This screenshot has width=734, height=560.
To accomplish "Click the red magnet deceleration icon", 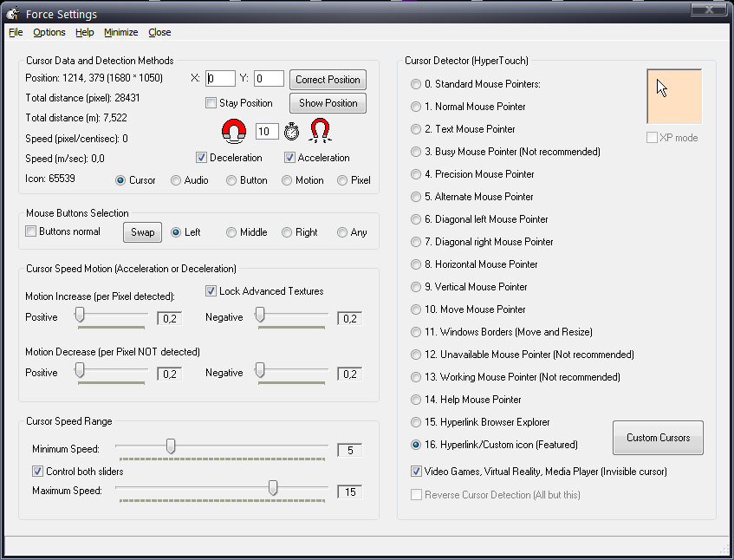I will click(234, 131).
